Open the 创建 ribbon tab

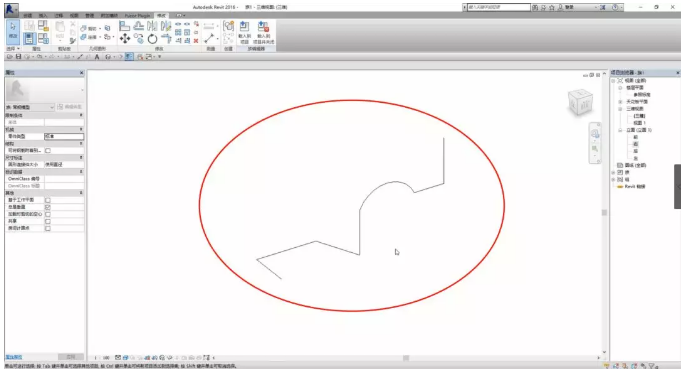(28, 15)
